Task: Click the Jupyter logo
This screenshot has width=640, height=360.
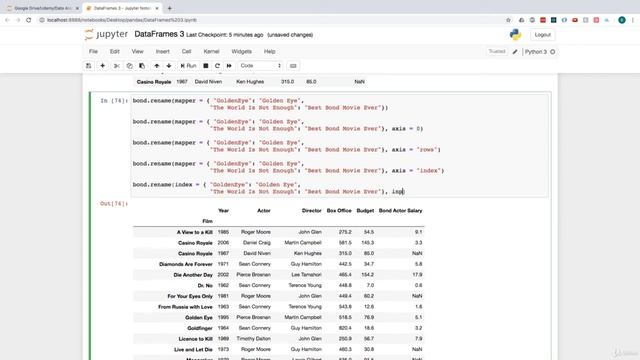Action: (x=106, y=34)
